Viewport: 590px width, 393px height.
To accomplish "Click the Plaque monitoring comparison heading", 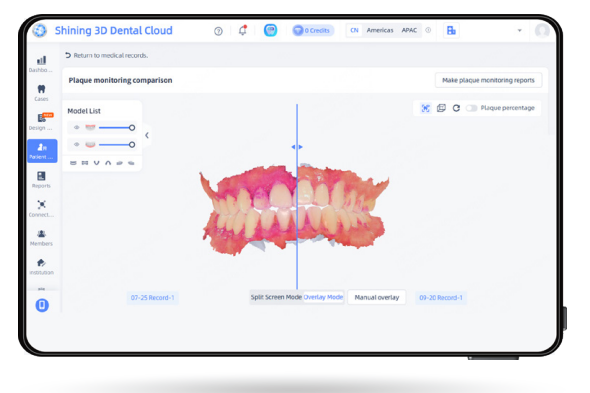I will 120,80.
